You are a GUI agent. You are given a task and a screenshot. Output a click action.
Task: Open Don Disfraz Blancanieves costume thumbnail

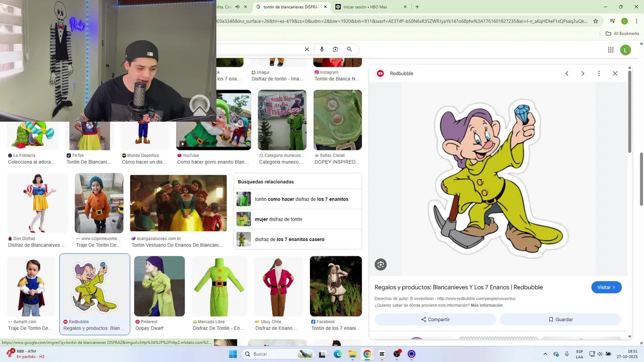pyautogui.click(x=37, y=203)
